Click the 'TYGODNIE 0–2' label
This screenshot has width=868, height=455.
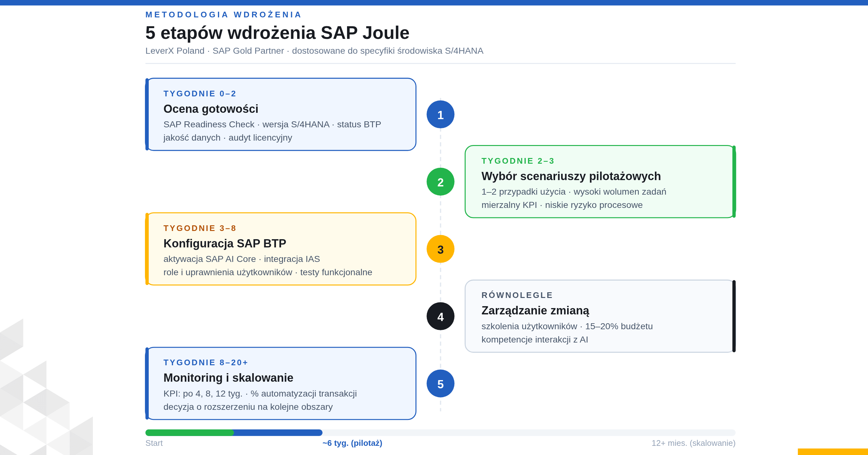[x=200, y=94]
